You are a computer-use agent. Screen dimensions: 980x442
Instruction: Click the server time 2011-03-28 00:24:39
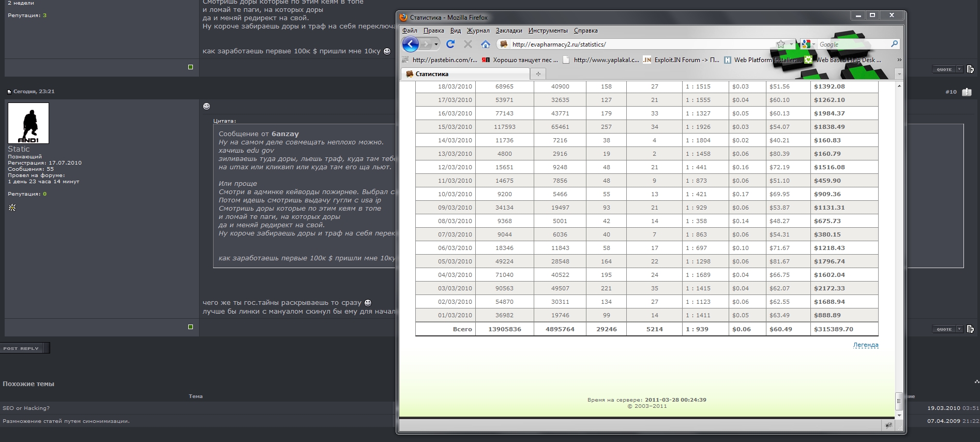(x=675, y=400)
